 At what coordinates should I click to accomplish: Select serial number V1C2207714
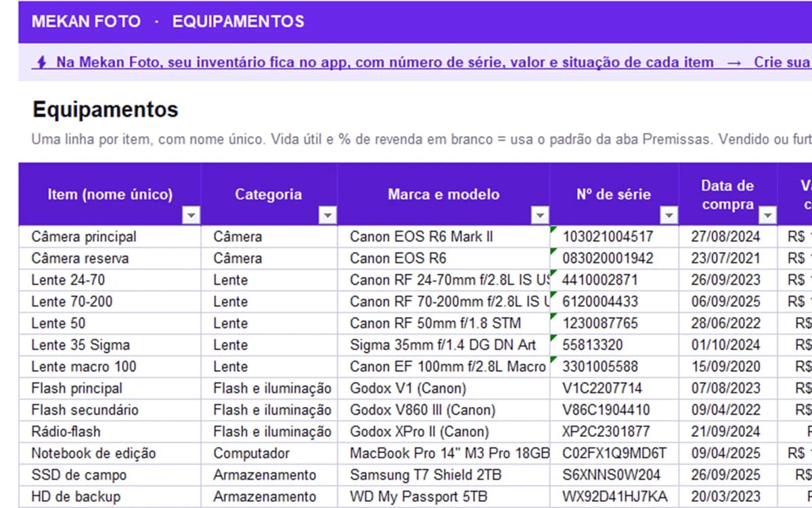(x=614, y=388)
